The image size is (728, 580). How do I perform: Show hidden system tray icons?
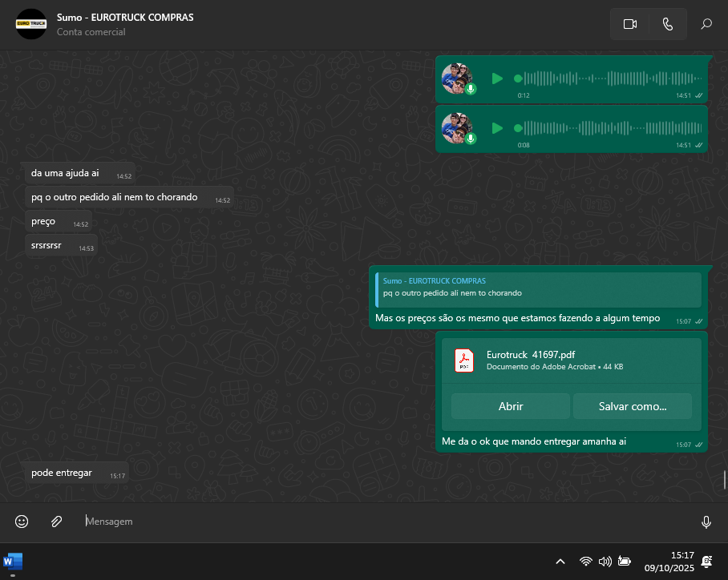560,562
